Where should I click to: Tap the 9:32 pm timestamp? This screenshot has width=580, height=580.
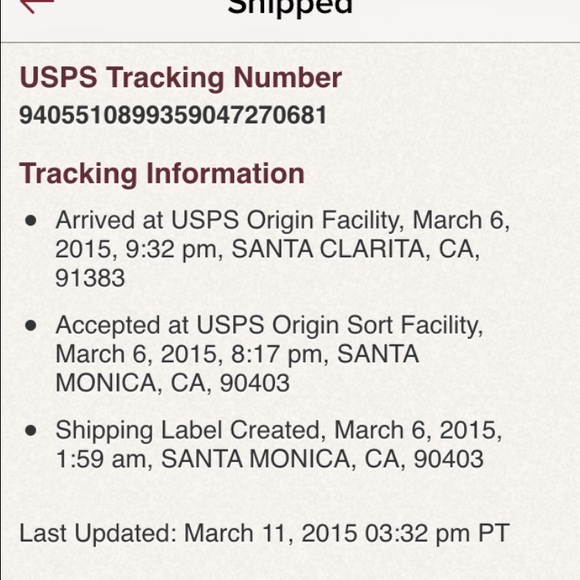[174, 249]
